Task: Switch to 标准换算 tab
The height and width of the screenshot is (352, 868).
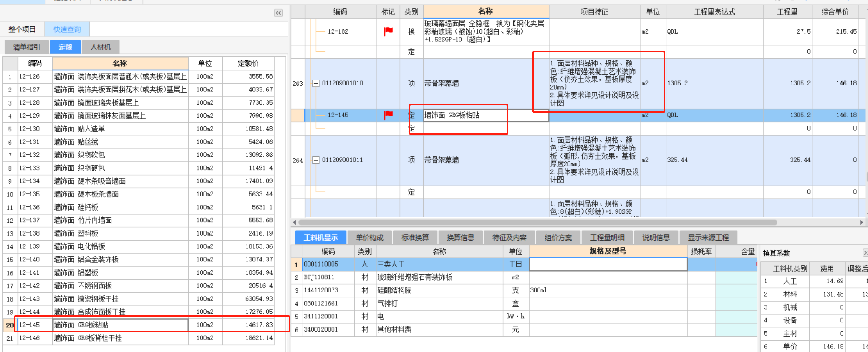Action: click(x=415, y=237)
